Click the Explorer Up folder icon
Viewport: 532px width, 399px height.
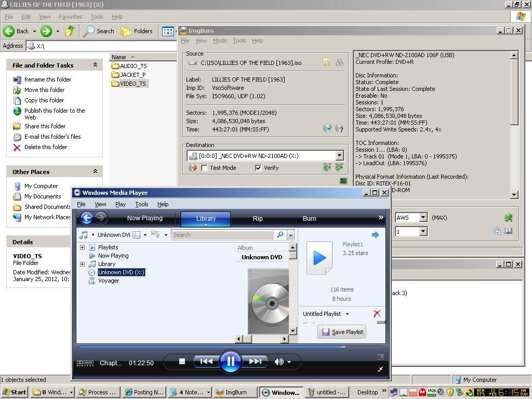coord(70,31)
